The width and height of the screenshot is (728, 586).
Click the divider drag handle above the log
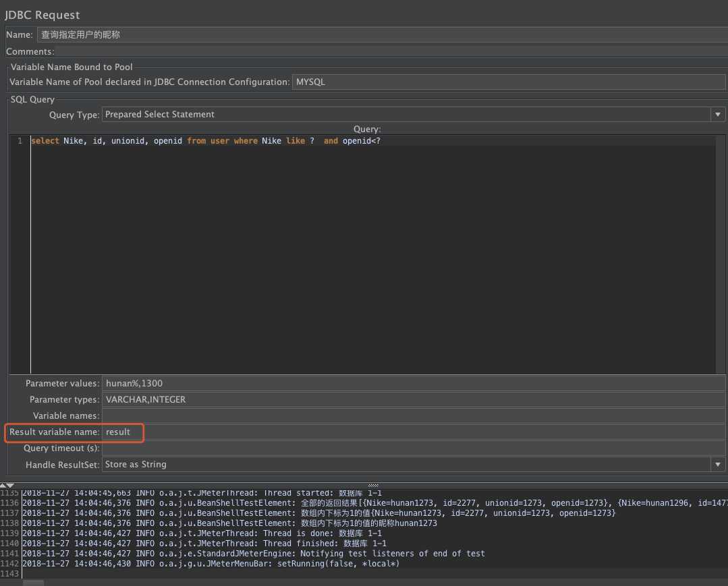(373, 486)
